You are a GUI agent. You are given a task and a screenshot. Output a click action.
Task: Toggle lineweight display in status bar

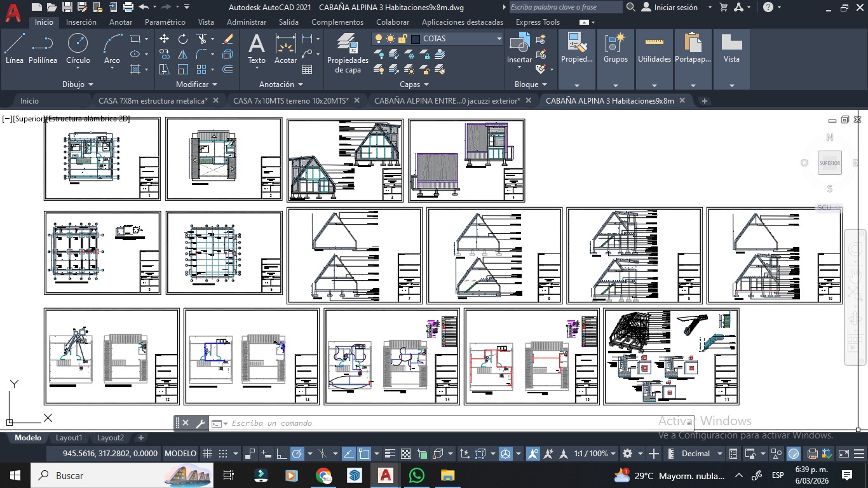tap(391, 454)
